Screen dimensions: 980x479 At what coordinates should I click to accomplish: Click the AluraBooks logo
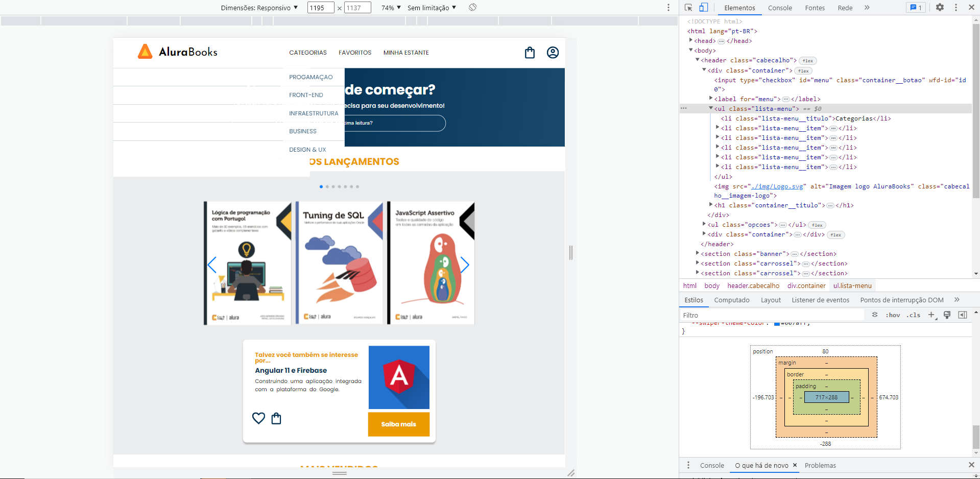(x=178, y=52)
